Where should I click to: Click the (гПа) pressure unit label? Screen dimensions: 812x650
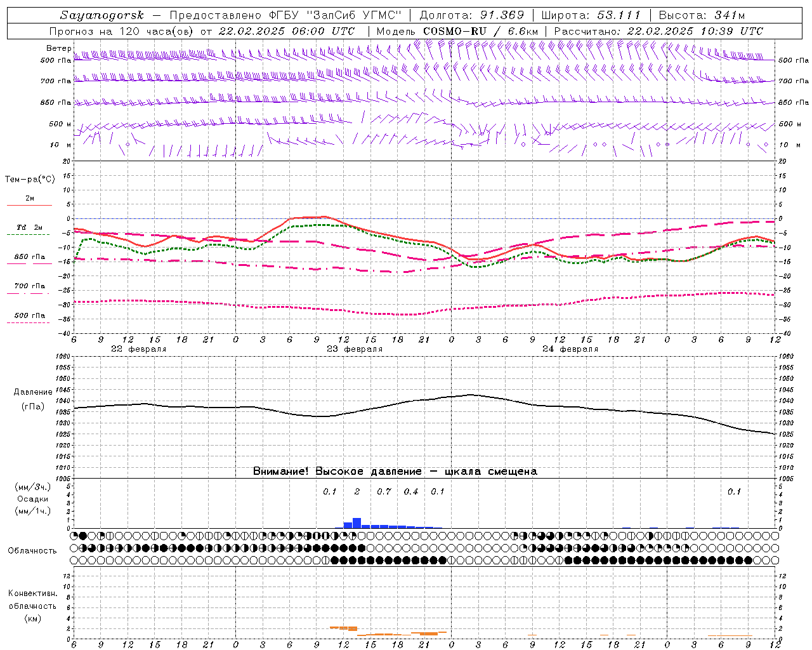click(33, 407)
